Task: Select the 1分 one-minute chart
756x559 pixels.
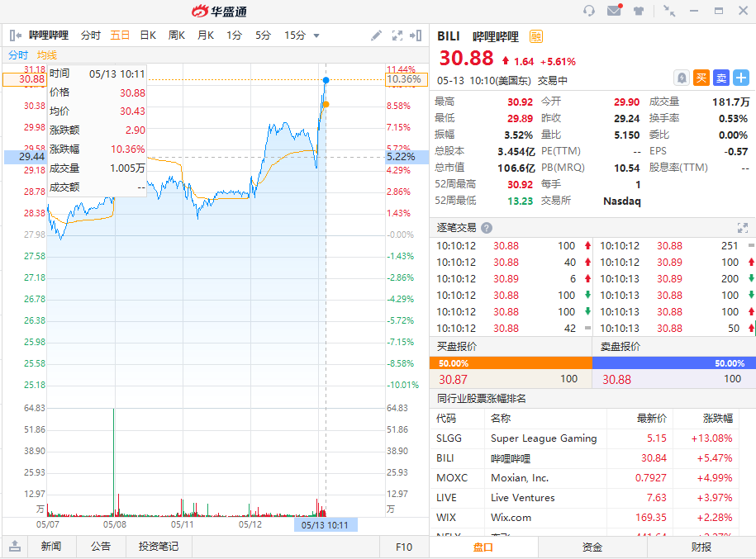Action: [235, 36]
